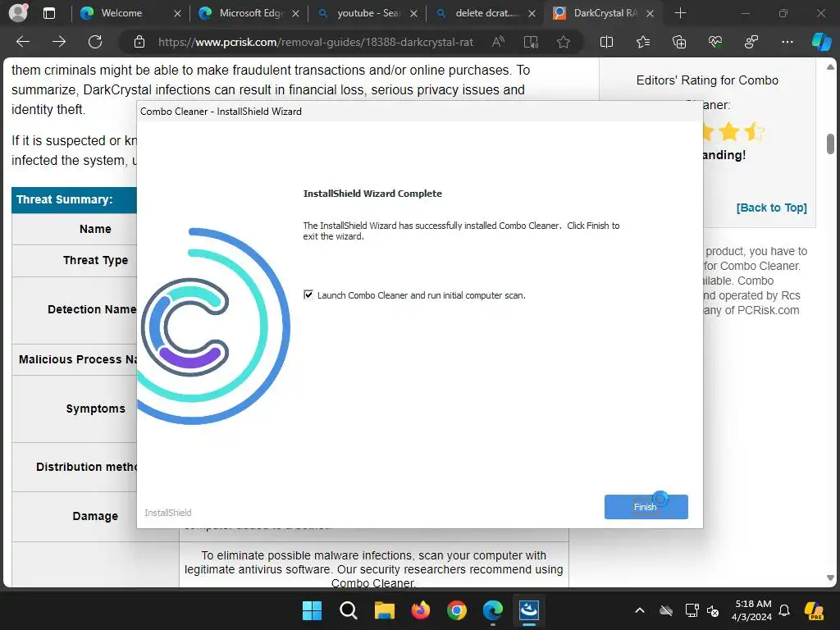The height and width of the screenshot is (630, 840).
Task: Click the Symptoms row label
Action: 95,409
